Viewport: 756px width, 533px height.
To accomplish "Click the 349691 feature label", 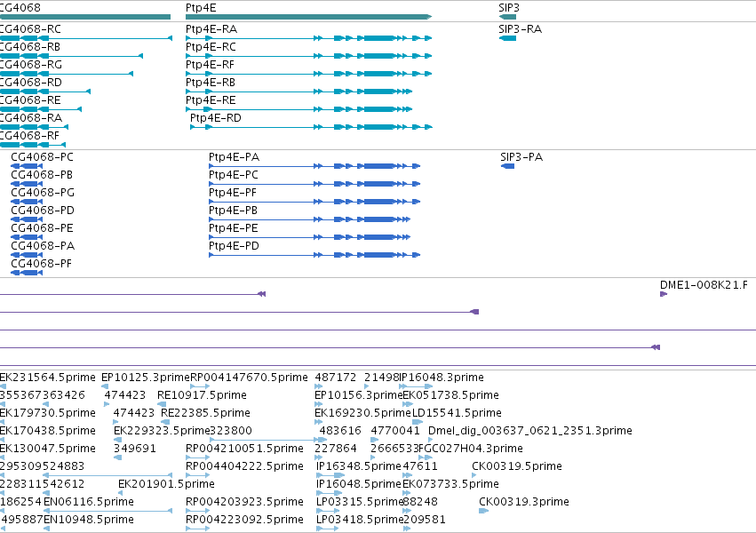I will pos(135,449).
